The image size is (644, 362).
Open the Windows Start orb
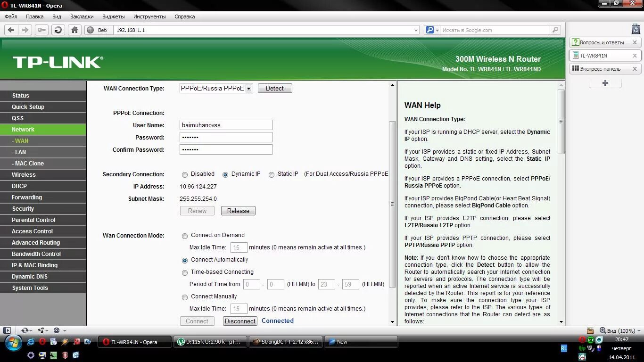(x=13, y=342)
